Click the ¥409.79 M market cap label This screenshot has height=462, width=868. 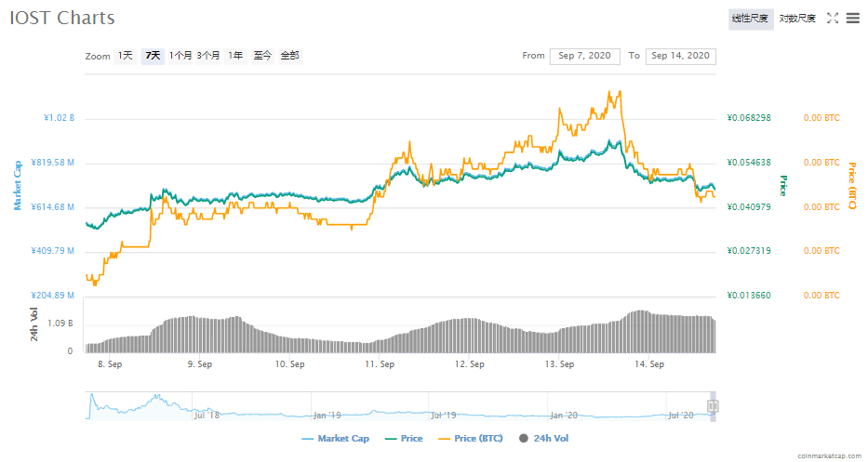pos(53,251)
